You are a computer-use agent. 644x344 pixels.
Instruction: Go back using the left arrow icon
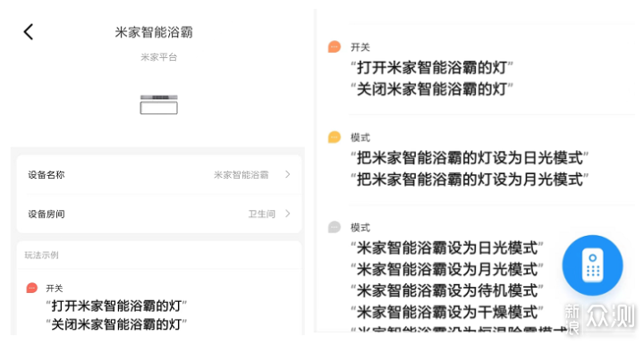[x=29, y=32]
